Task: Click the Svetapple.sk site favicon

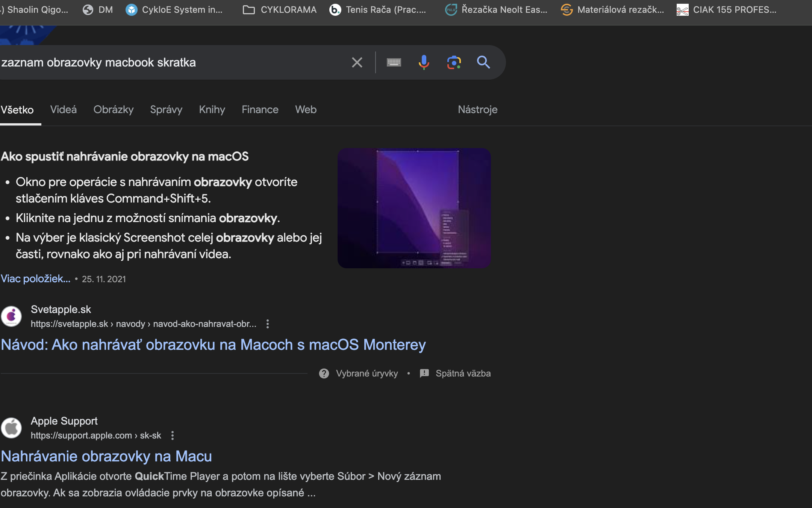Action: click(x=11, y=316)
